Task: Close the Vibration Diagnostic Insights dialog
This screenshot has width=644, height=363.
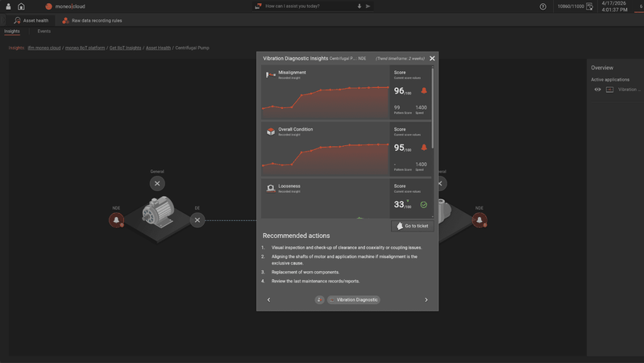Action: [432, 58]
